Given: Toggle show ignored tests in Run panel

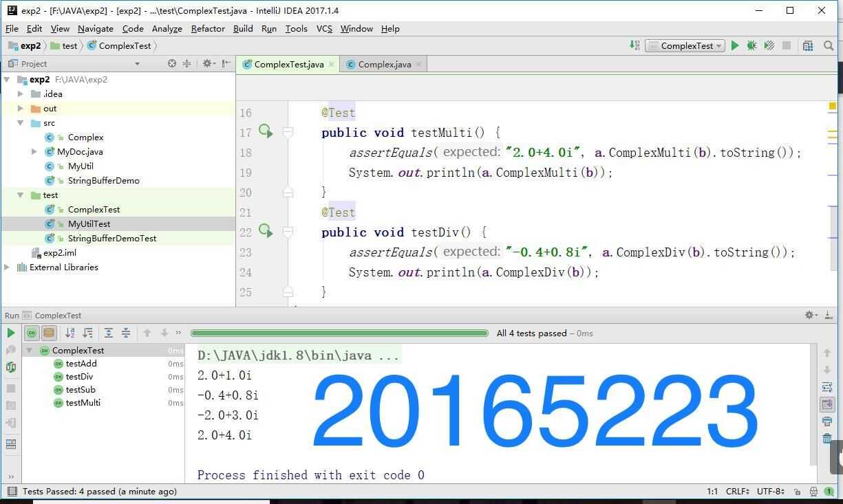Looking at the screenshot, I should pyautogui.click(x=49, y=333).
